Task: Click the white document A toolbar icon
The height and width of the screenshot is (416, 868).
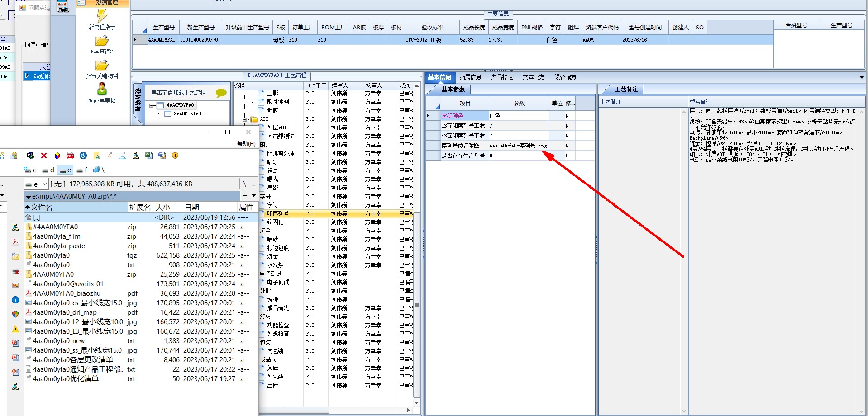Action: pyautogui.click(x=110, y=156)
